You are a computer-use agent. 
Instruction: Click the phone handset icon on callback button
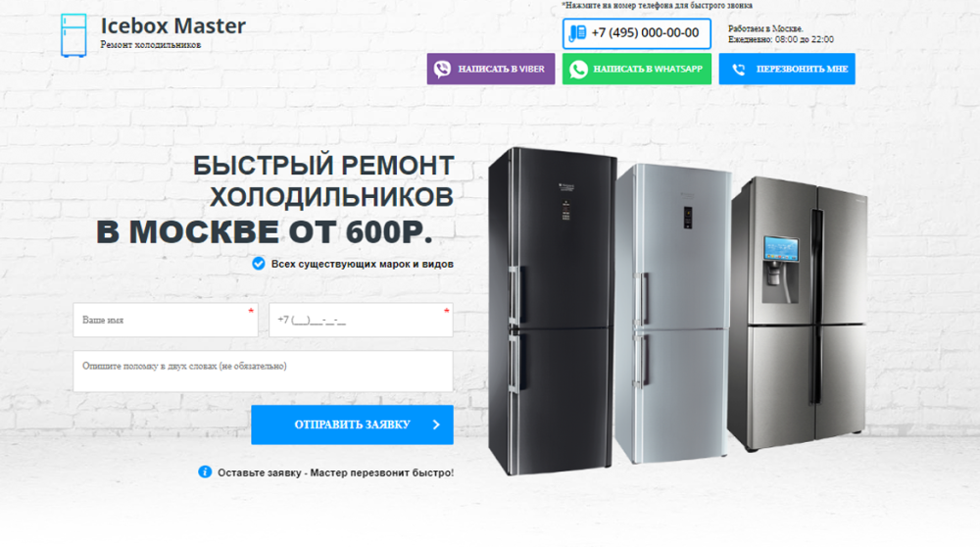click(x=738, y=70)
